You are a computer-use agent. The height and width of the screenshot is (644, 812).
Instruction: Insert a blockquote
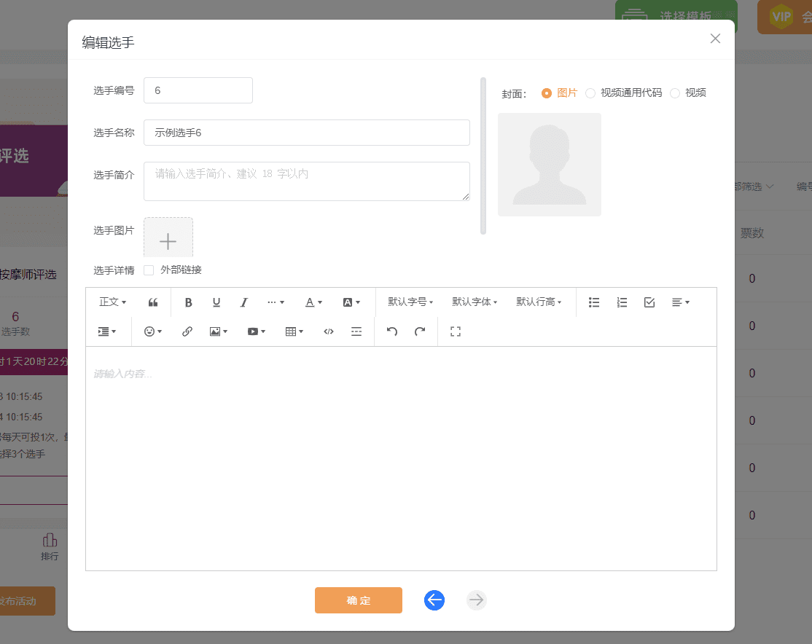coord(152,301)
